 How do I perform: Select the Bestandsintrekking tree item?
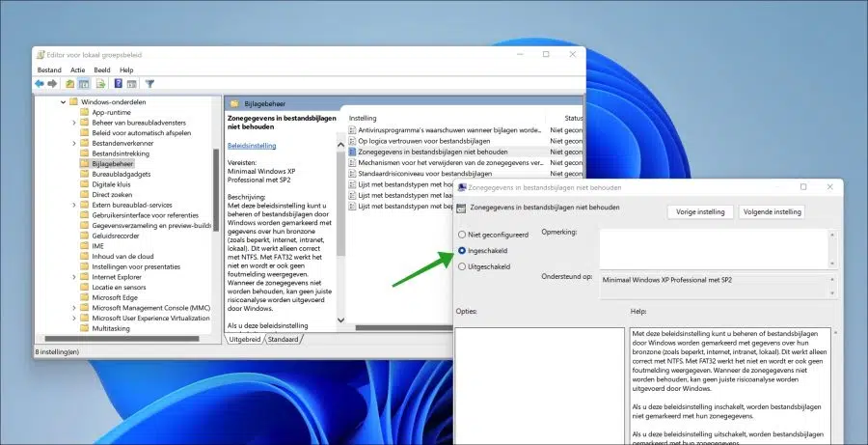tap(121, 153)
